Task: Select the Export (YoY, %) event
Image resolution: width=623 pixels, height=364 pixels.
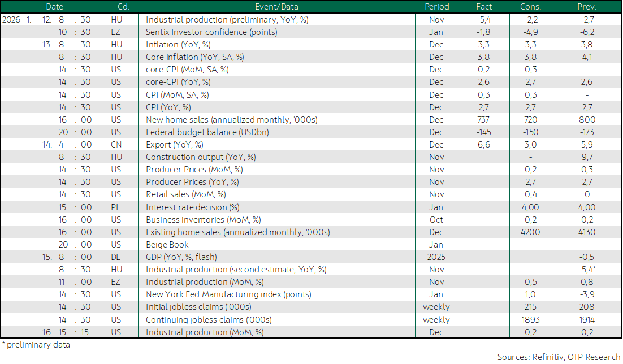Action: [175, 145]
